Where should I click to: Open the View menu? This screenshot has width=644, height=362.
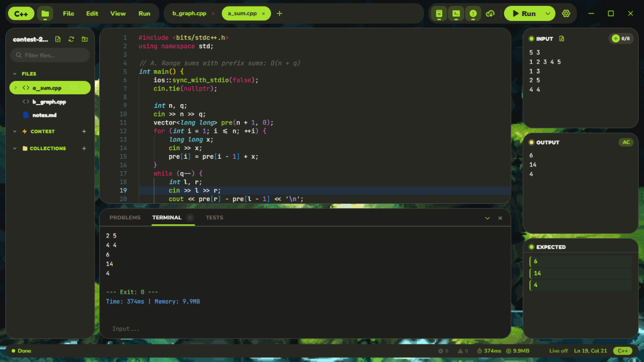click(118, 13)
